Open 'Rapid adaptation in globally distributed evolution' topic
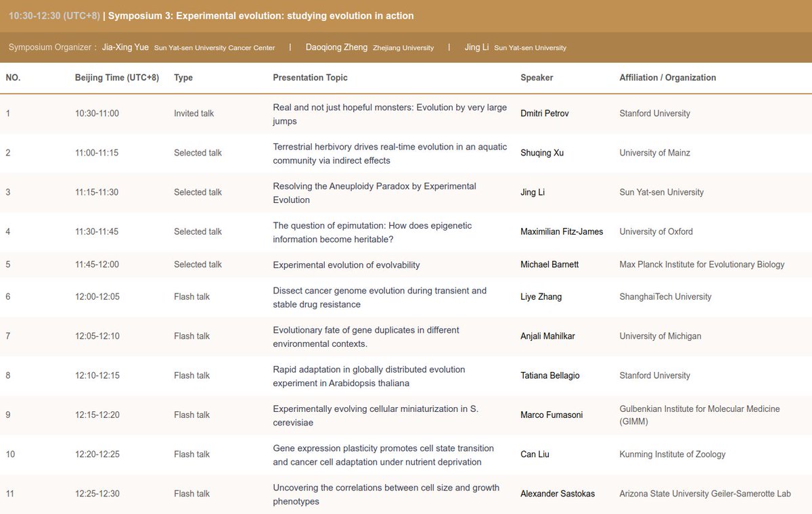Screen dimensions: 812x514 click(369, 376)
